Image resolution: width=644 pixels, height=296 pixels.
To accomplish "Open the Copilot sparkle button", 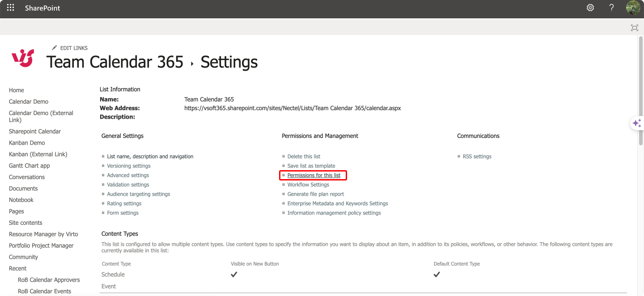I will 637,123.
